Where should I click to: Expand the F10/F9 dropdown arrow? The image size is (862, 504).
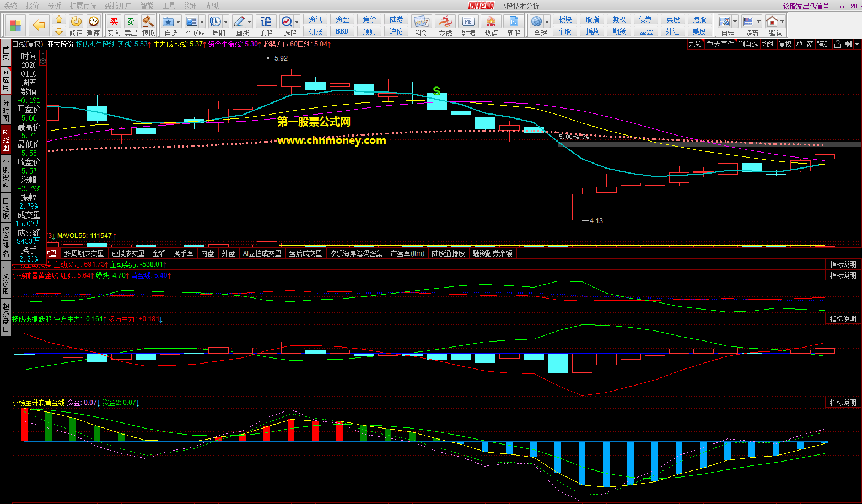[x=202, y=22]
